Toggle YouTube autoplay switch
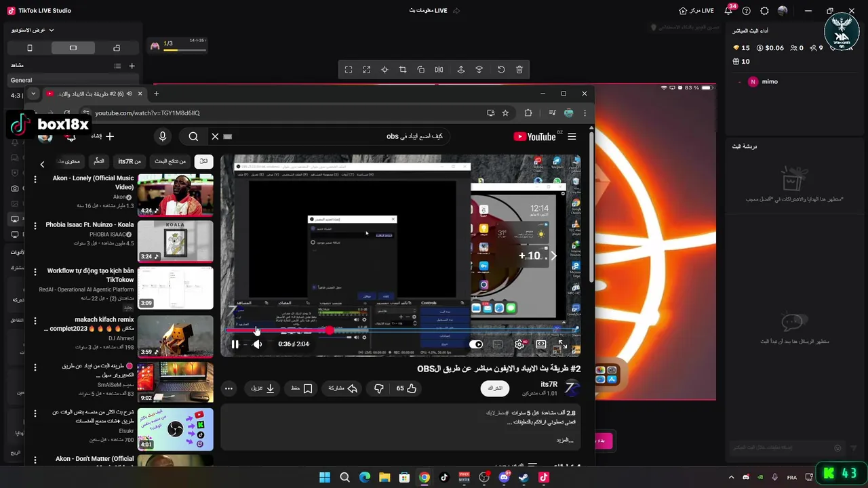The image size is (868, 488). coord(476,344)
